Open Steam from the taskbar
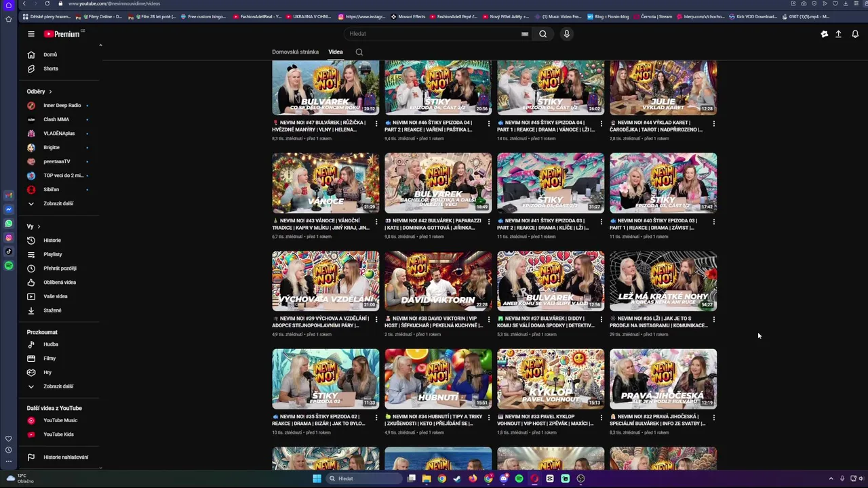 point(457,479)
